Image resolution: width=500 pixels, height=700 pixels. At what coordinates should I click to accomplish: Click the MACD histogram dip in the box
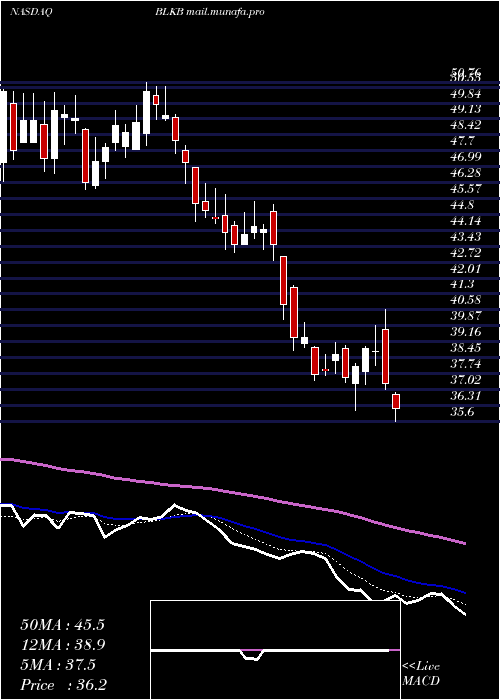(x=252, y=655)
